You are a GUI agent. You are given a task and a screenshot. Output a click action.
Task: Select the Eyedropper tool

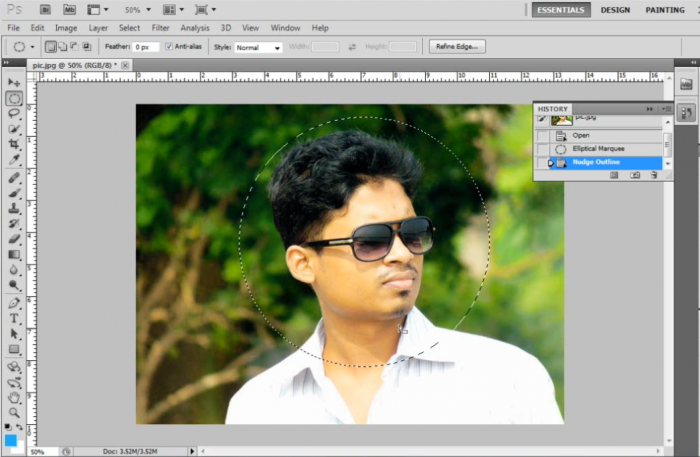(14, 159)
